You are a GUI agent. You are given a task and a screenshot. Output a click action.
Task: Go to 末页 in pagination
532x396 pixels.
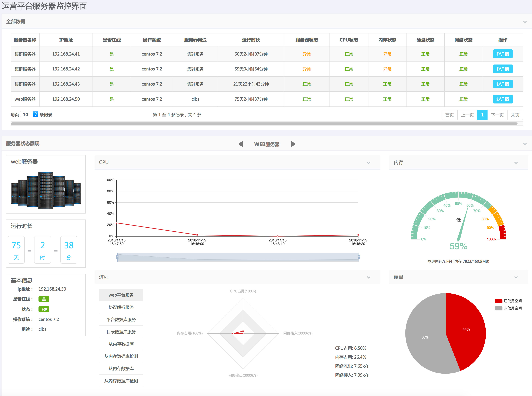(x=515, y=115)
